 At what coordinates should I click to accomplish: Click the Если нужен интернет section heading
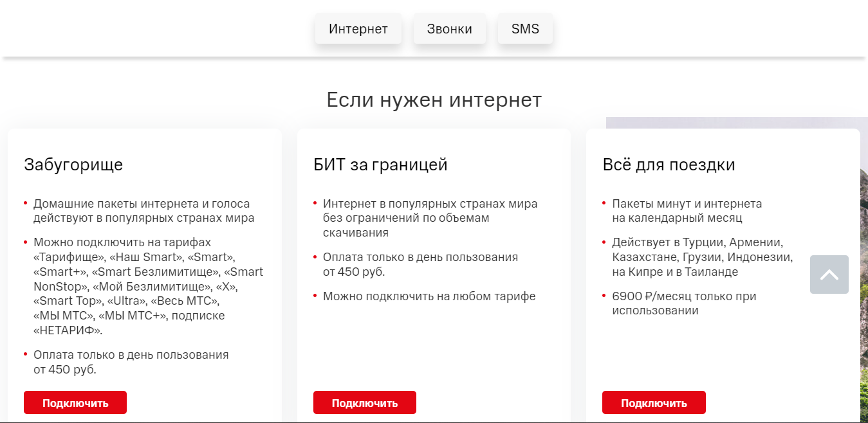(x=434, y=100)
